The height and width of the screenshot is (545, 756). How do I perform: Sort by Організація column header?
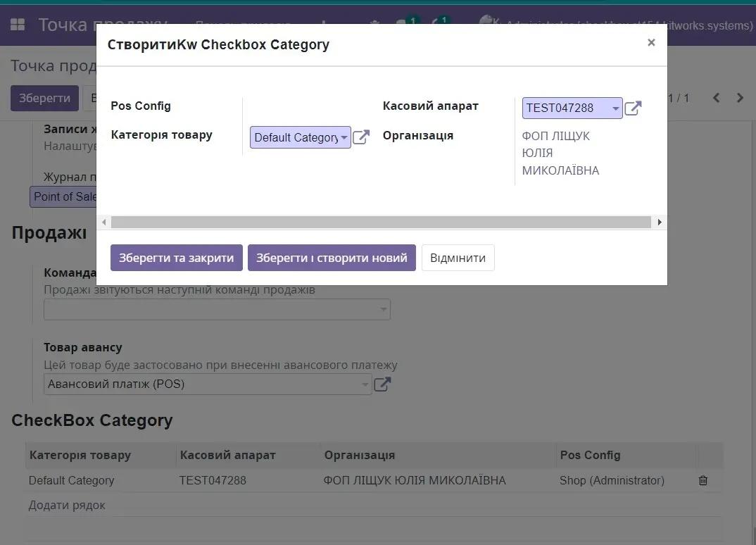click(360, 455)
